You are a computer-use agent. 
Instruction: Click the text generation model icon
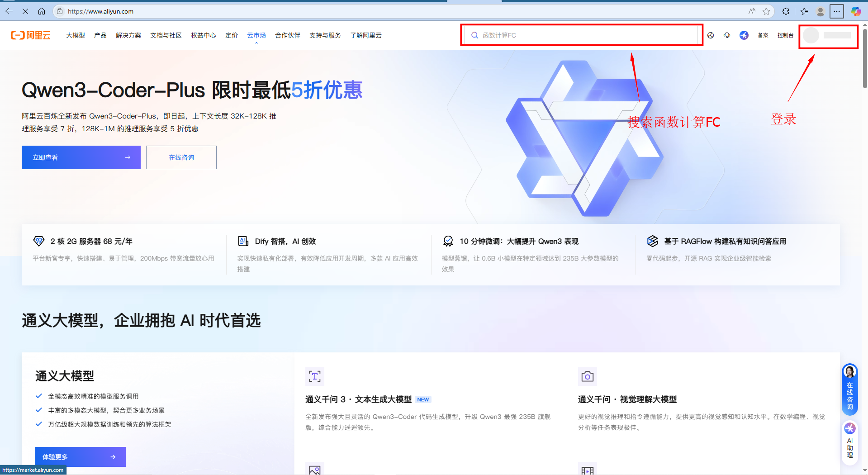pyautogui.click(x=315, y=376)
